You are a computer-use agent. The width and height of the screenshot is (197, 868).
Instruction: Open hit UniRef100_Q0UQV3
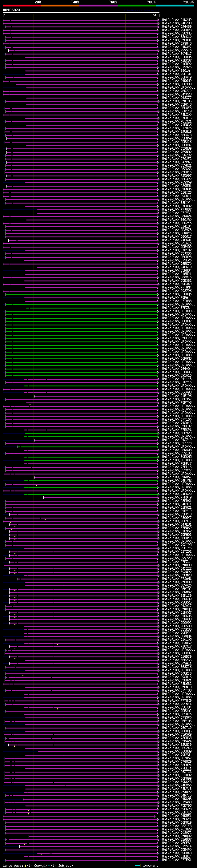[177, 30]
